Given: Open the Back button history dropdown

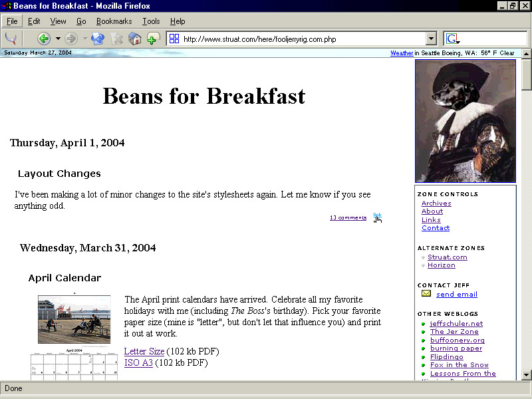Looking at the screenshot, I should point(58,39).
